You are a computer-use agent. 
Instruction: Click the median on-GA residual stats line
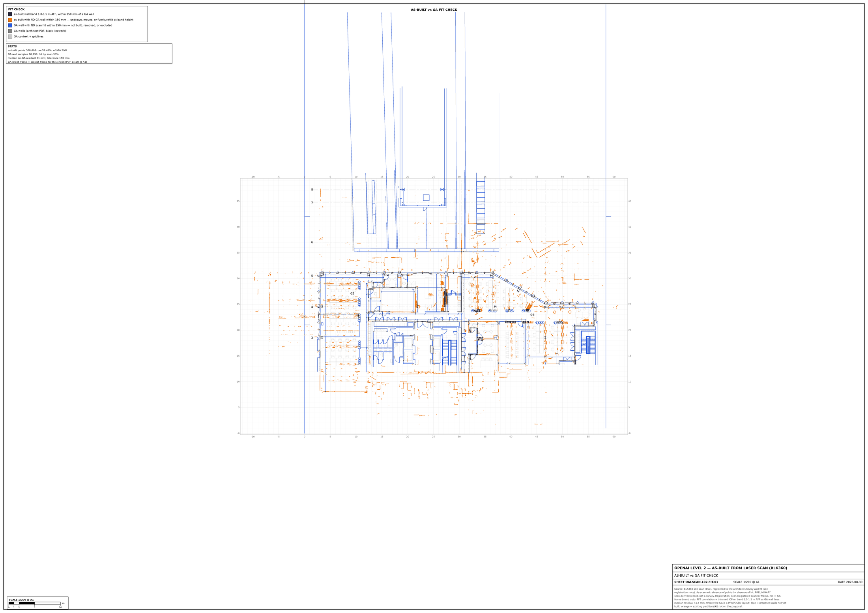(x=39, y=58)
